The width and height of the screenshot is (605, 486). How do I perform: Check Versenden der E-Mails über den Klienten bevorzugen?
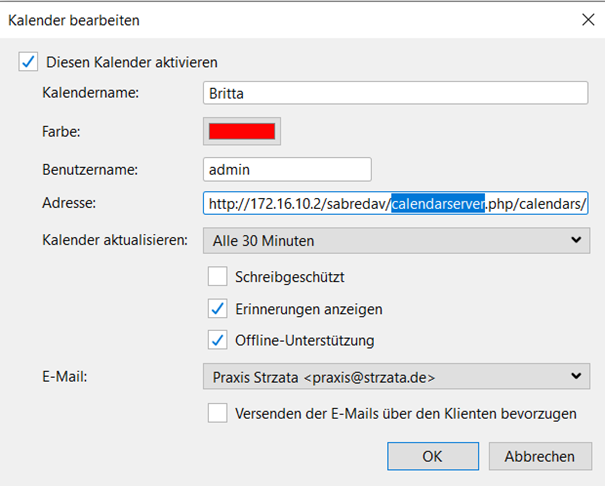pos(217,412)
